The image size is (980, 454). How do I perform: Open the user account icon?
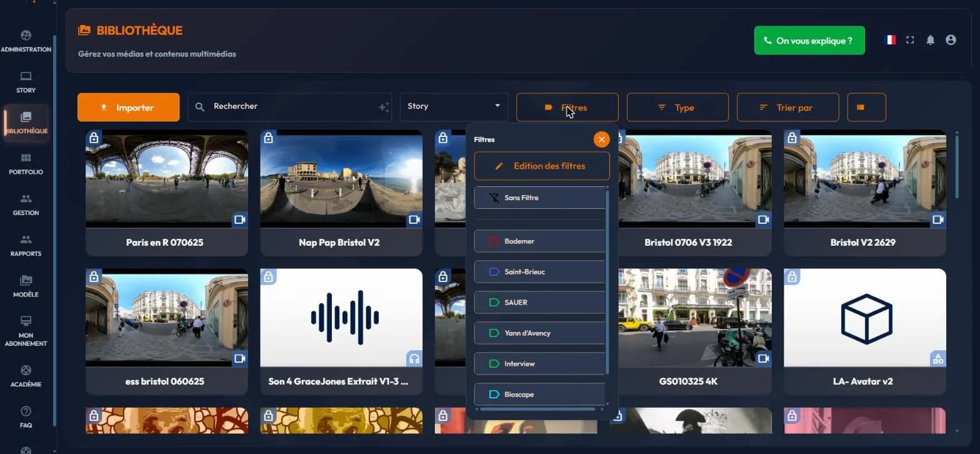951,40
